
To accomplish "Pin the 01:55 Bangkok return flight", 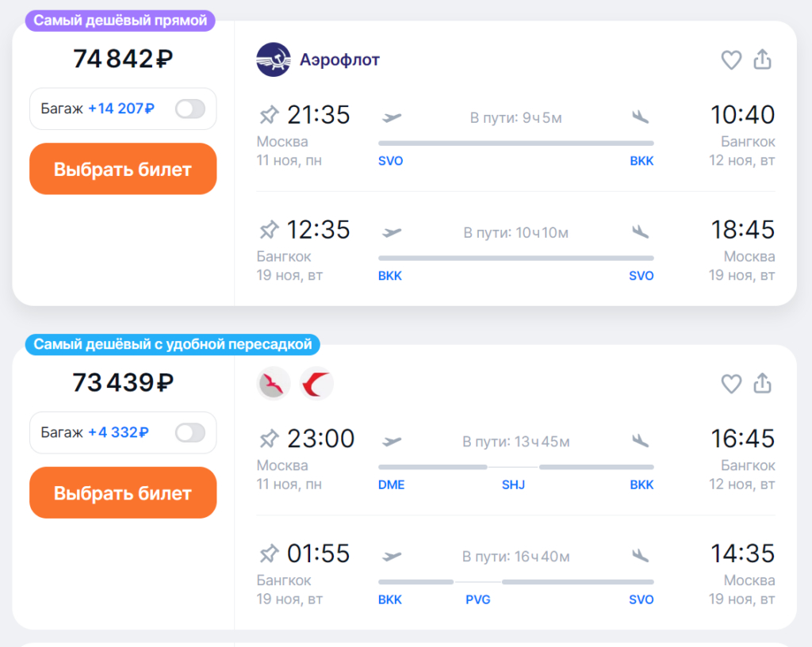I will [x=269, y=553].
